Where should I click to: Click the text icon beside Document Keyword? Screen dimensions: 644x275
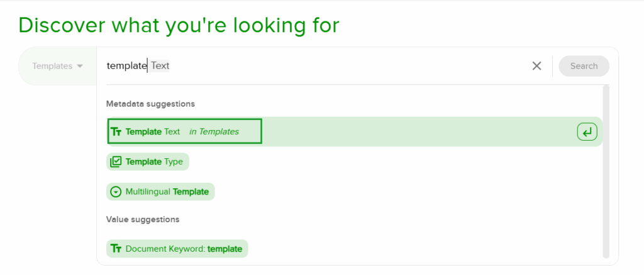point(116,249)
